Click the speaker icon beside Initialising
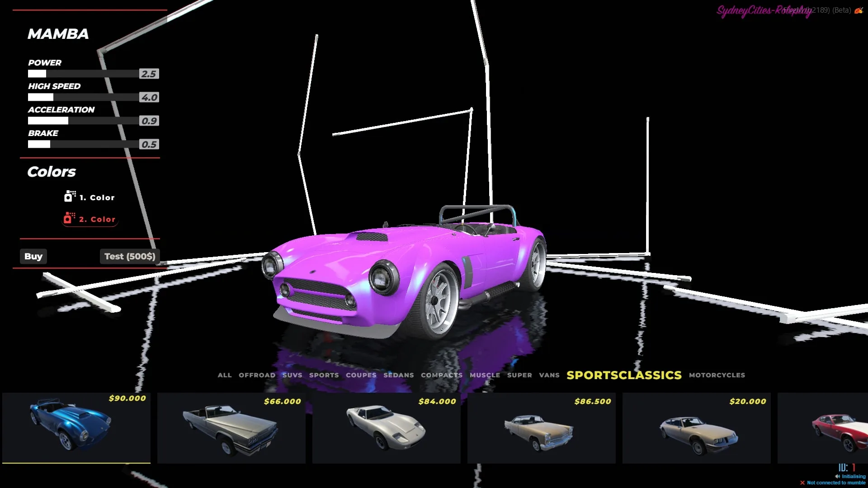Screen dimensions: 868x488 click(x=837, y=476)
